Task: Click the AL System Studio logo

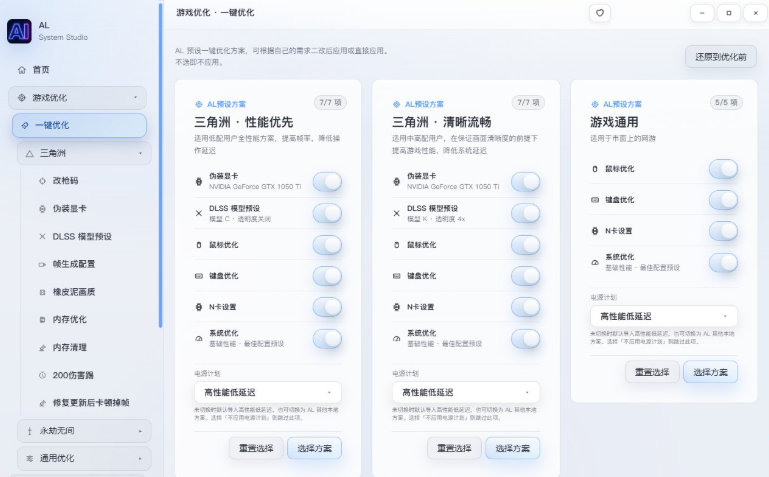Action: (19, 31)
